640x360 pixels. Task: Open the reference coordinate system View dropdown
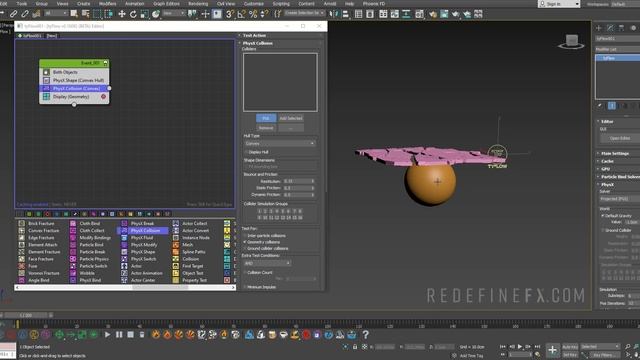[x=173, y=13]
